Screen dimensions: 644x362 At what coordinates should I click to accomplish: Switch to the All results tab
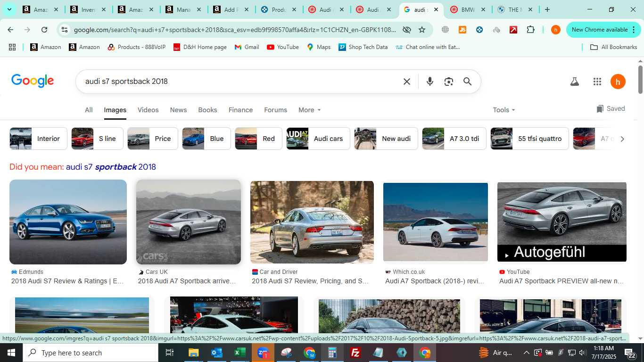pyautogui.click(x=89, y=110)
